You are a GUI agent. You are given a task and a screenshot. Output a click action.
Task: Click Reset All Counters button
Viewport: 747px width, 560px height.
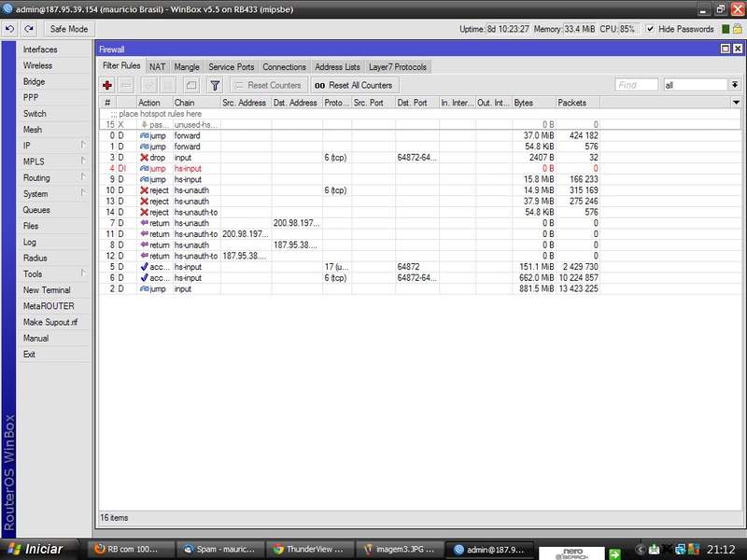pos(355,85)
